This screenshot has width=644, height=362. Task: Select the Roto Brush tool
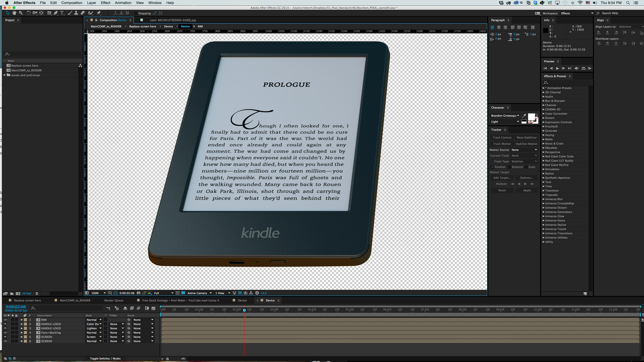(90, 13)
